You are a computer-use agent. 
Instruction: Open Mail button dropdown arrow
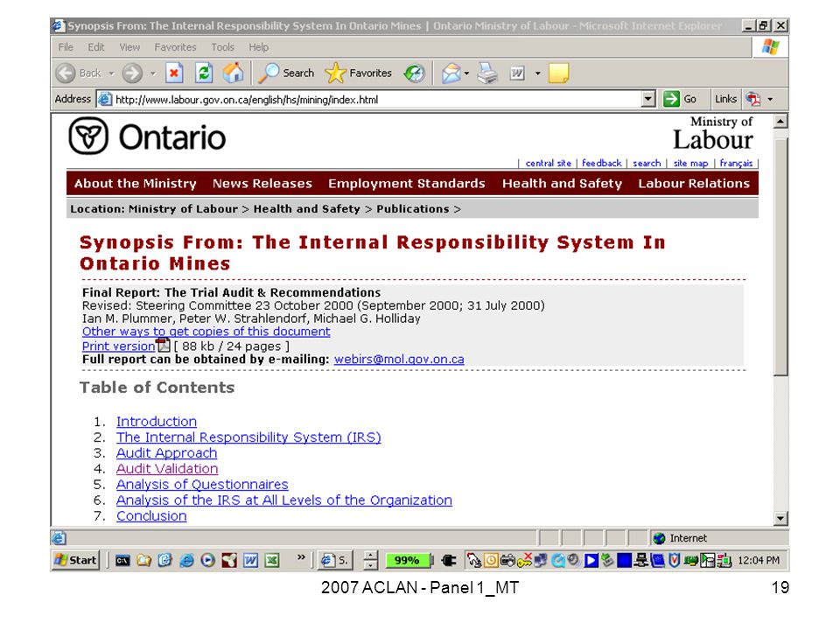(466, 73)
